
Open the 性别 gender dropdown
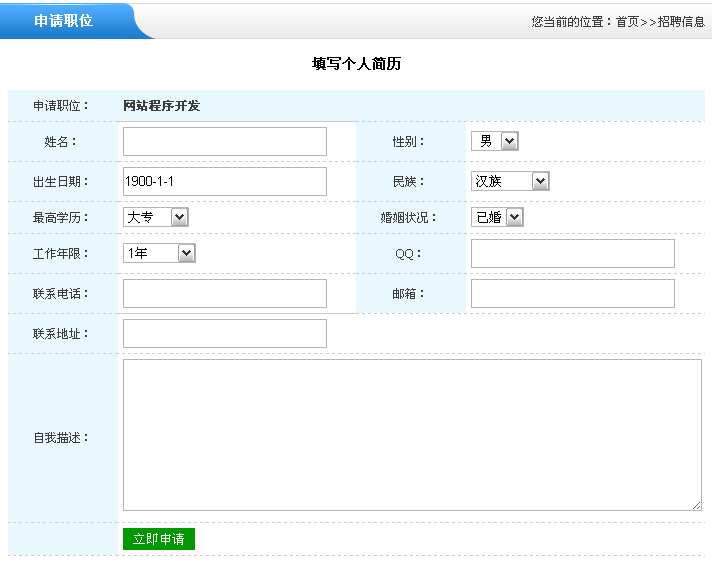point(495,142)
